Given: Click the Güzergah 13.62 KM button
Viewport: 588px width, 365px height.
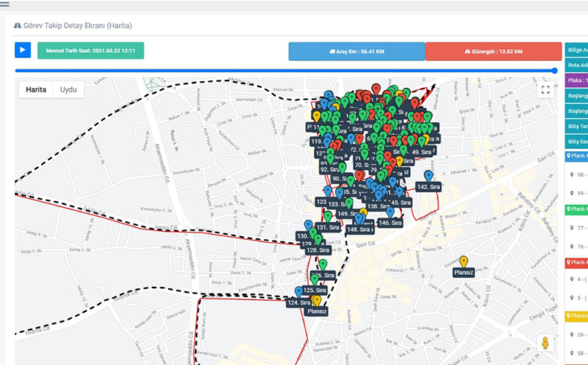Looking at the screenshot, I should coord(493,51).
